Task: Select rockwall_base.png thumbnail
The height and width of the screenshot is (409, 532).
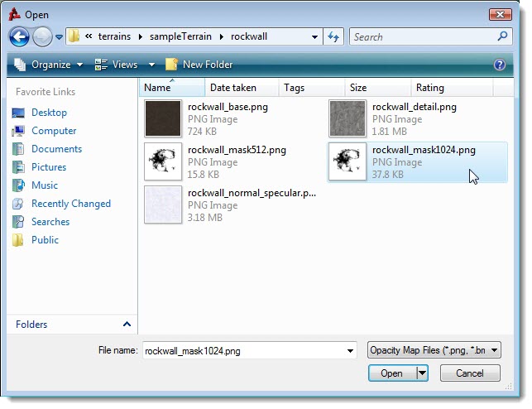Action: pos(163,118)
